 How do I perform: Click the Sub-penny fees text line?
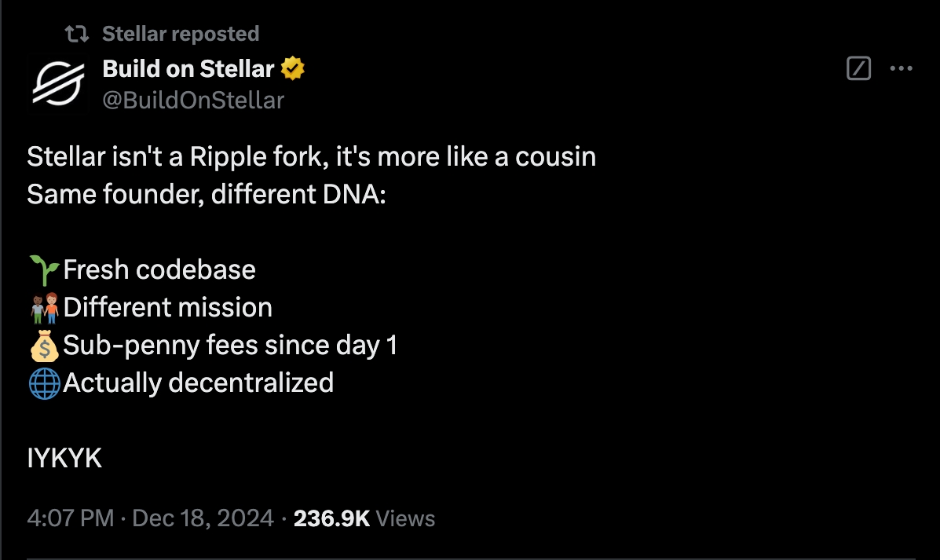[x=231, y=345]
